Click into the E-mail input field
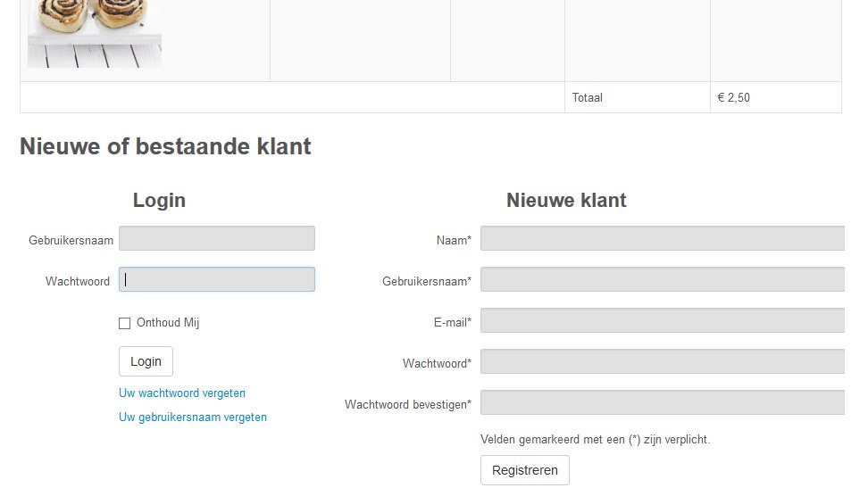Screen dimensions: 868x488 (662, 320)
